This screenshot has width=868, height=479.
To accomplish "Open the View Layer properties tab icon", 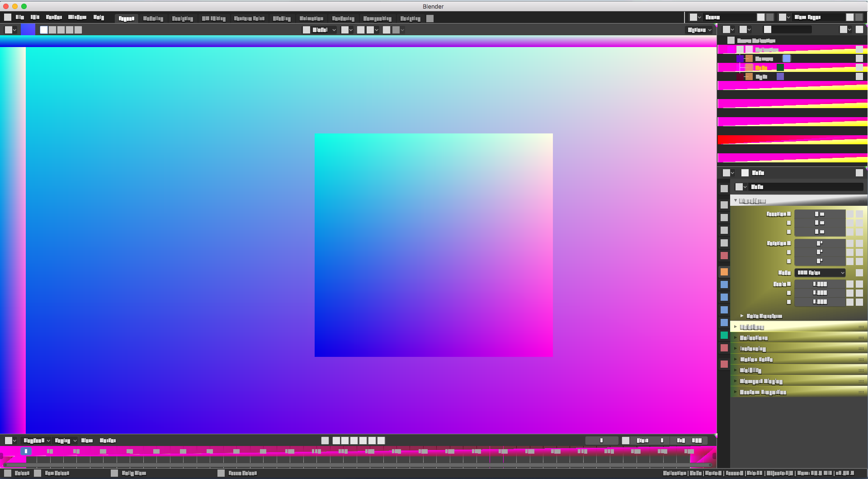I will point(724,230).
